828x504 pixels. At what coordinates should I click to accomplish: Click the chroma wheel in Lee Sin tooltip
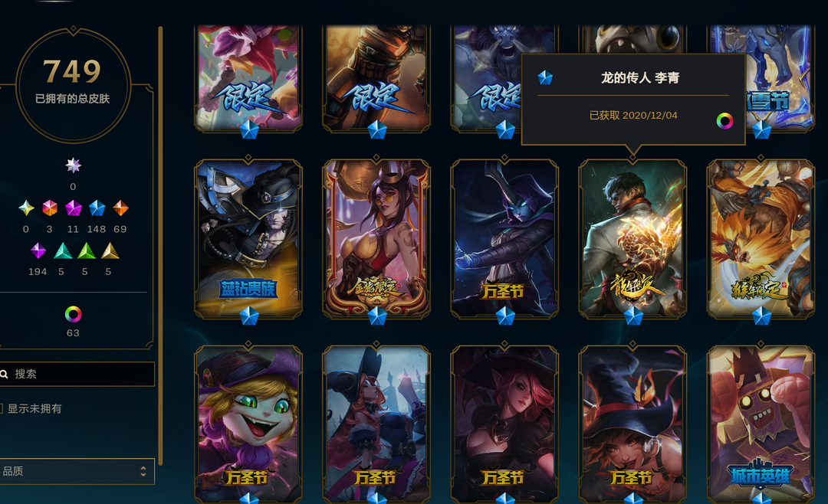[x=724, y=121]
